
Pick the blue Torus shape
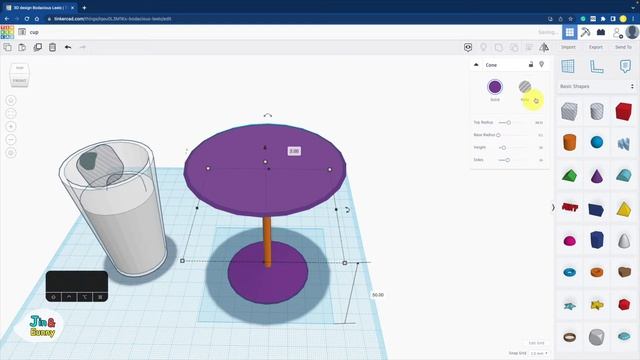point(569,272)
